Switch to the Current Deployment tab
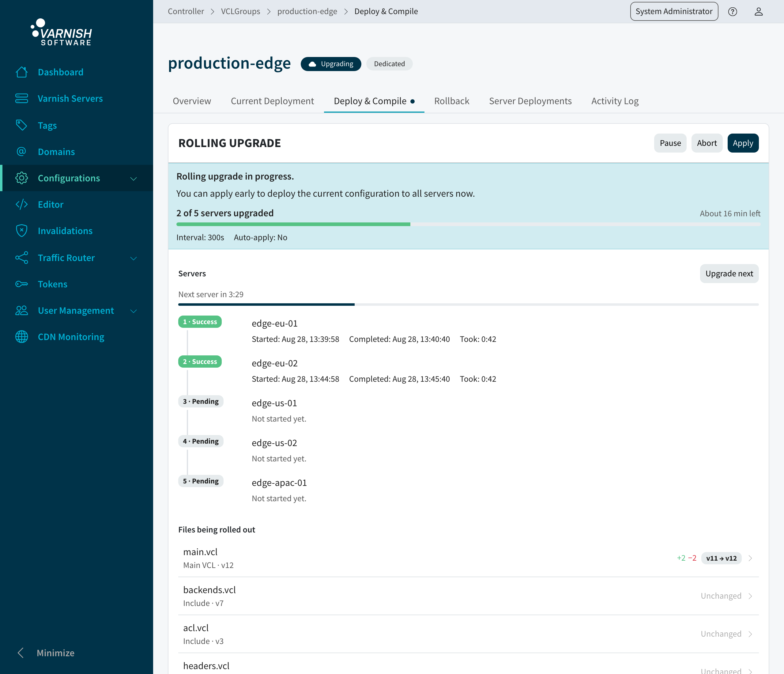This screenshot has width=784, height=674. point(273,101)
